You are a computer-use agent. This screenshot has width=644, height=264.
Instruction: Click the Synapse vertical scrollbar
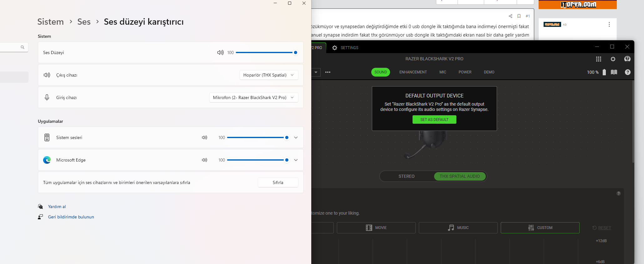(x=633, y=122)
